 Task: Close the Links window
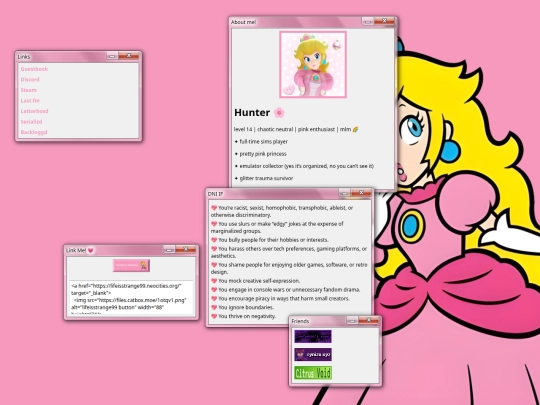point(128,55)
